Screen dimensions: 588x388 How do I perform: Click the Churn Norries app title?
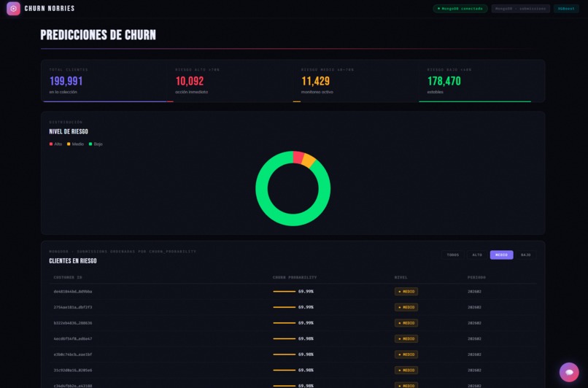[x=50, y=8]
